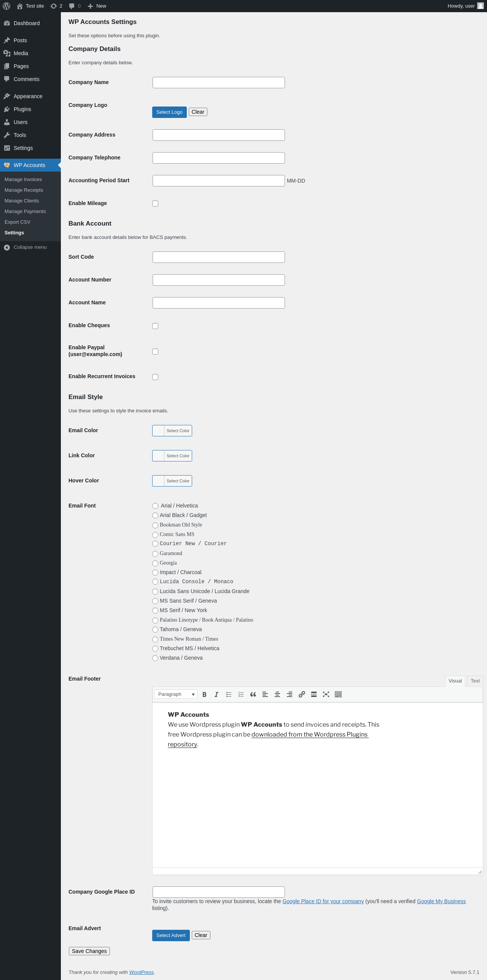Go to Manage Invoices submenu
The height and width of the screenshot is (980, 487).
click(23, 180)
